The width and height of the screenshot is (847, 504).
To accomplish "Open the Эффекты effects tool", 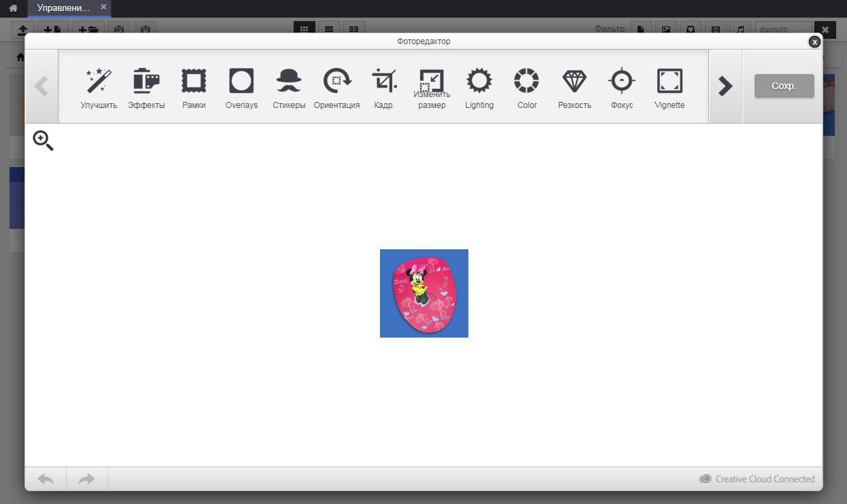I will 146,88.
